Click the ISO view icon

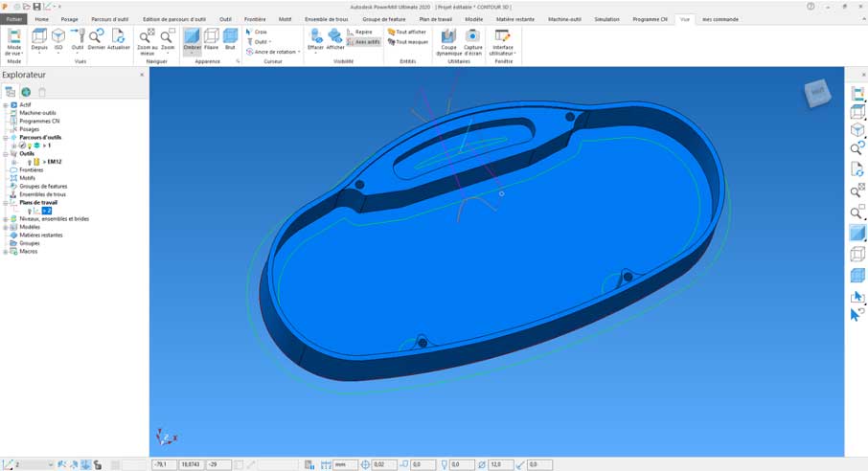tap(58, 38)
